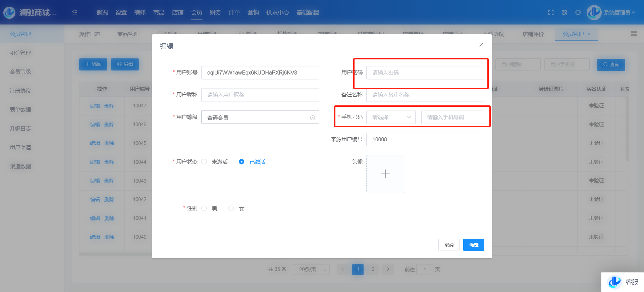
Task: Toggle fullscreen mode icon
Action: coord(551,12)
